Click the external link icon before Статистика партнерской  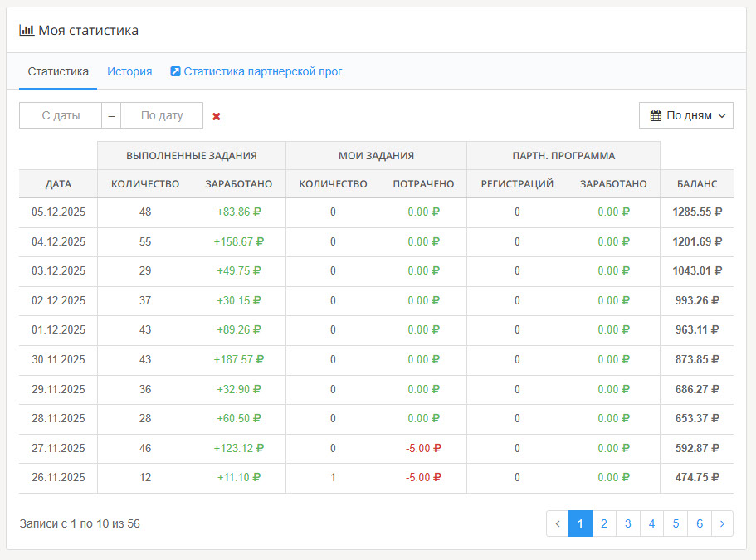point(175,71)
